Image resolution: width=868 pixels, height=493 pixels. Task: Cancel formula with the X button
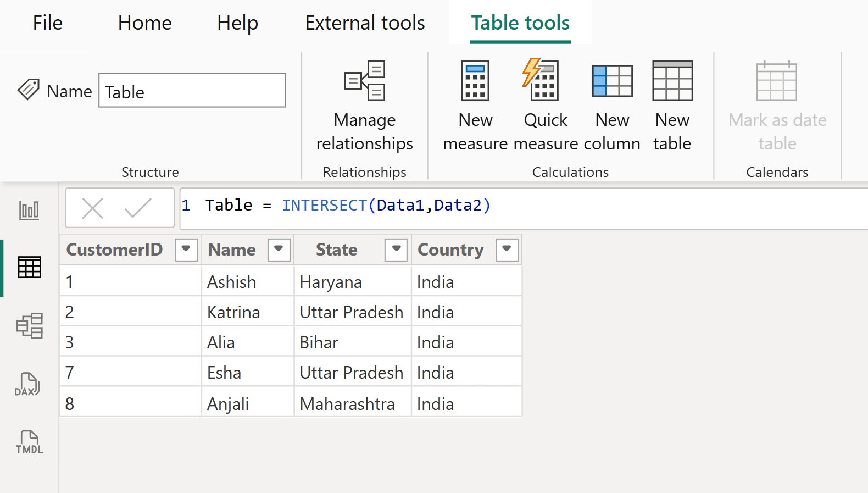[92, 208]
